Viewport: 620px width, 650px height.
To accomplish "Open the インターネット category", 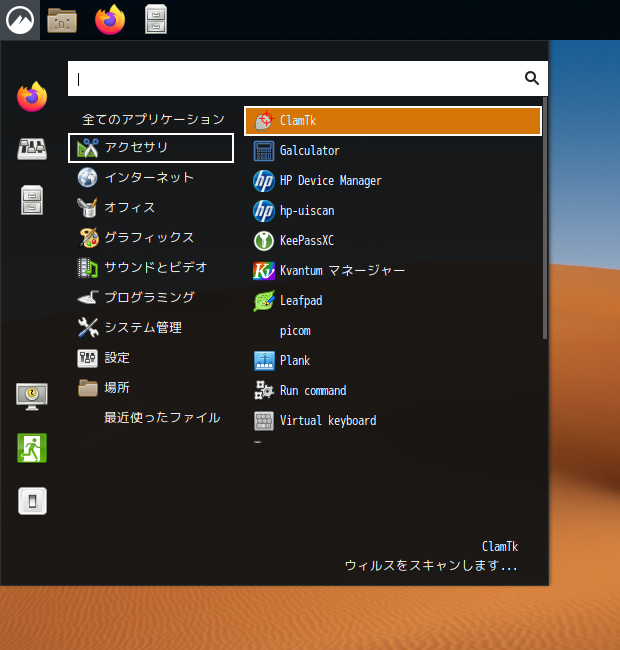I will [152, 177].
